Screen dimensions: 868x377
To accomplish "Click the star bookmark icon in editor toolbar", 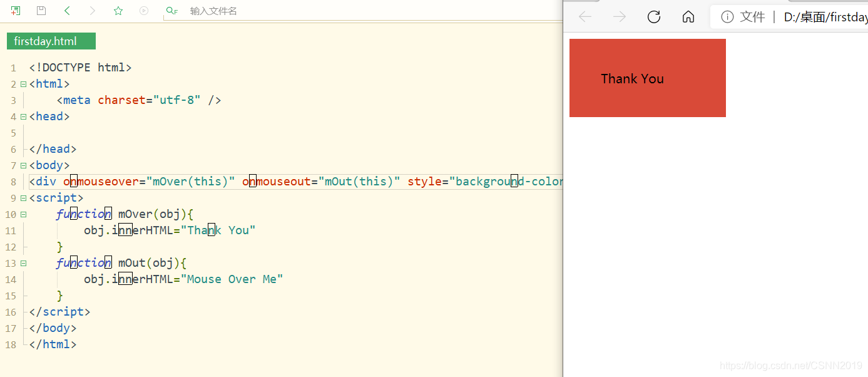I will coord(118,11).
